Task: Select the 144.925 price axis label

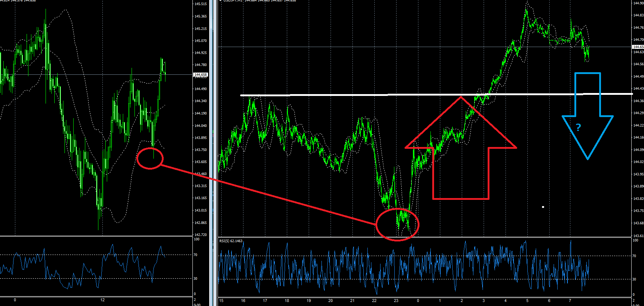Action: 201,53
